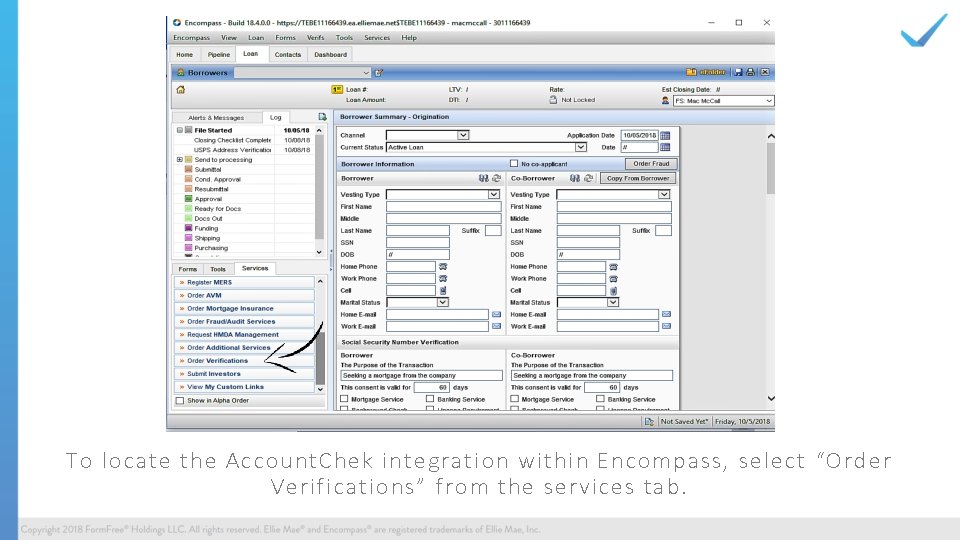Open the Verifs menu
Screen dimensions: 960x540
coord(315,38)
